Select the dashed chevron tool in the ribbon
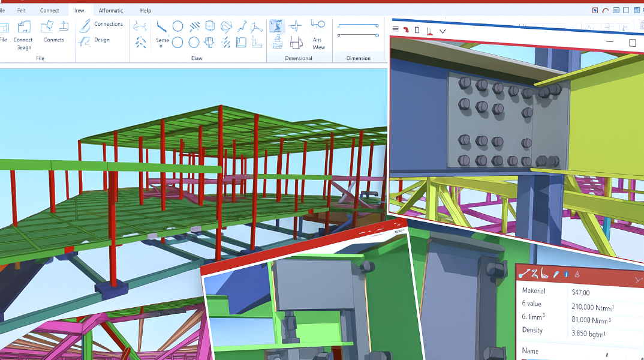This screenshot has width=644, height=360. click(140, 42)
